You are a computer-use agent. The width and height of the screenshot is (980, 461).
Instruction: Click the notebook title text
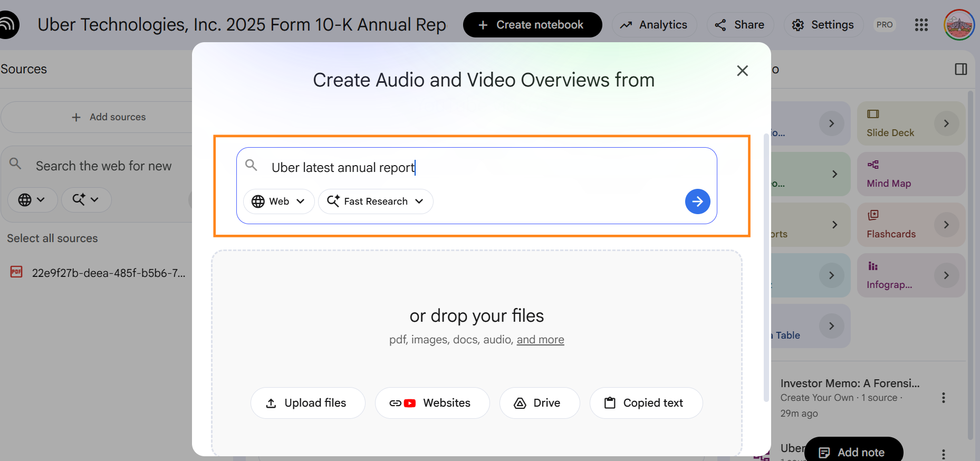(242, 25)
